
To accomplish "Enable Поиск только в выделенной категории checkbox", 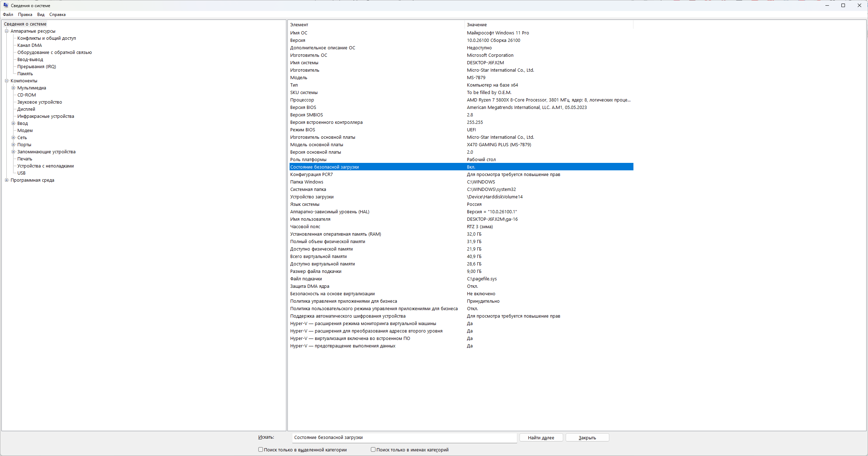I will click(x=261, y=450).
